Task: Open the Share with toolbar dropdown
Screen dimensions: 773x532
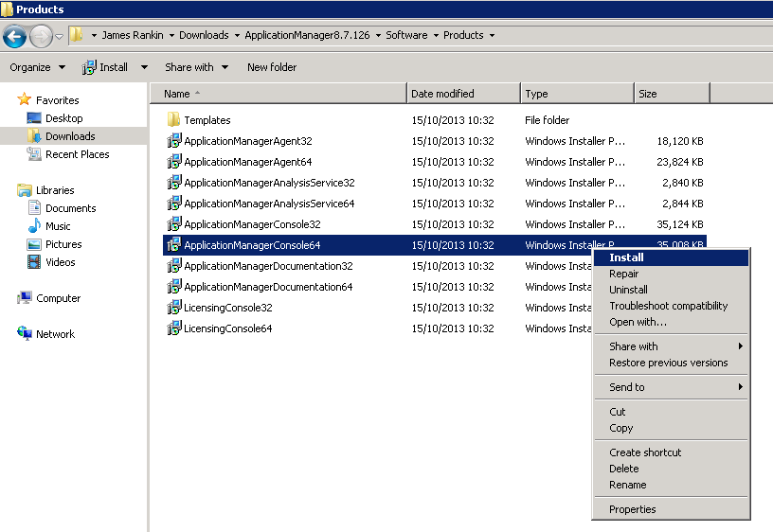Action: 196,67
